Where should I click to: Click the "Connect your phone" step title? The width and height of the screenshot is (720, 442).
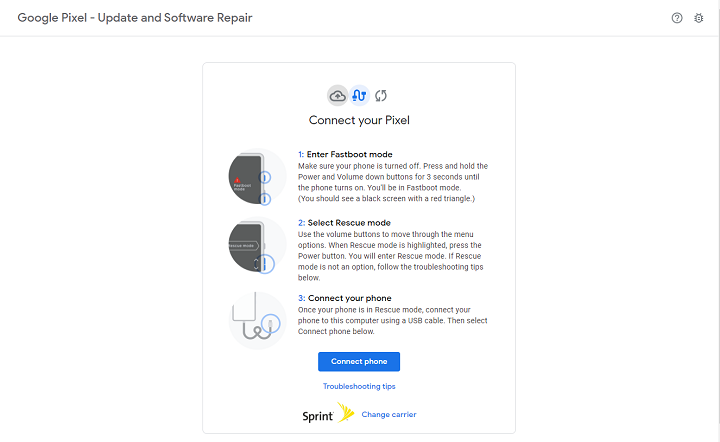[346, 299]
